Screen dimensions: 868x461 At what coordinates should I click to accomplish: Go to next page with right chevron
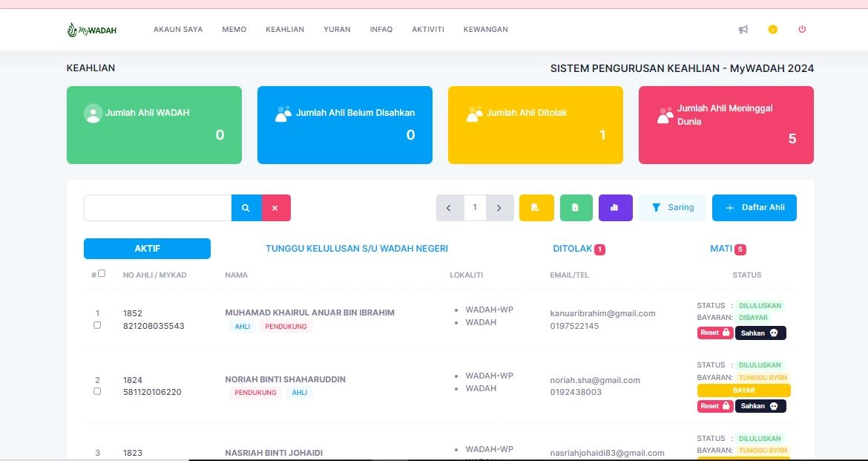click(x=499, y=208)
